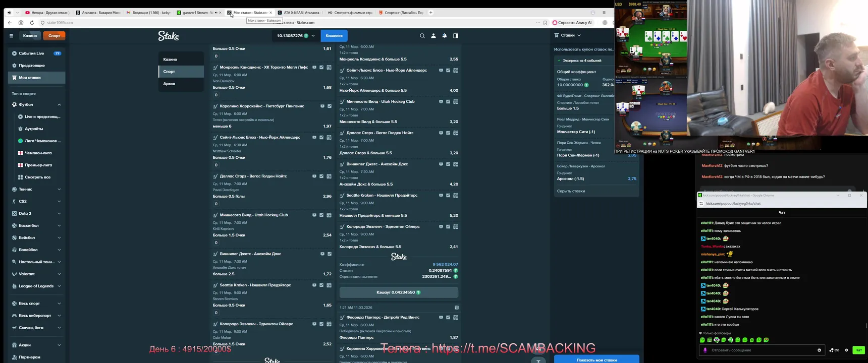The height and width of the screenshot is (363, 868).
Task: Switch to Входящие (1 360) Gmail tab
Action: click(x=148, y=13)
